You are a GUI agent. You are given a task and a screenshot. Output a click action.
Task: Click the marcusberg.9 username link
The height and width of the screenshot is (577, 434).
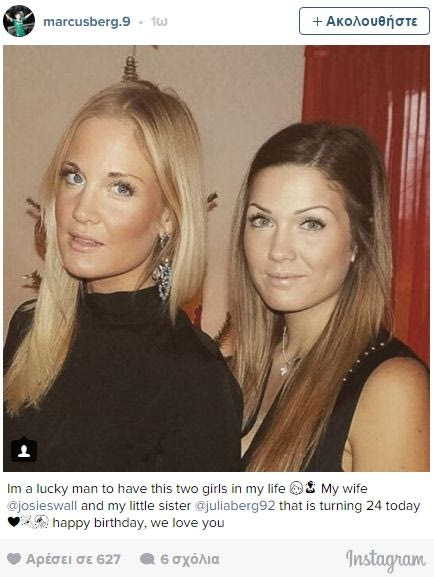coord(87,22)
